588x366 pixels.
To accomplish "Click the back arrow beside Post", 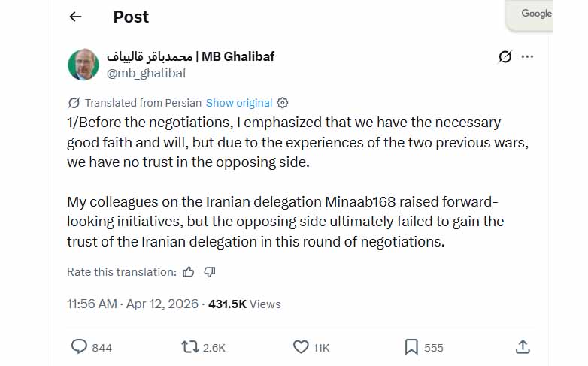I will pyautogui.click(x=75, y=17).
